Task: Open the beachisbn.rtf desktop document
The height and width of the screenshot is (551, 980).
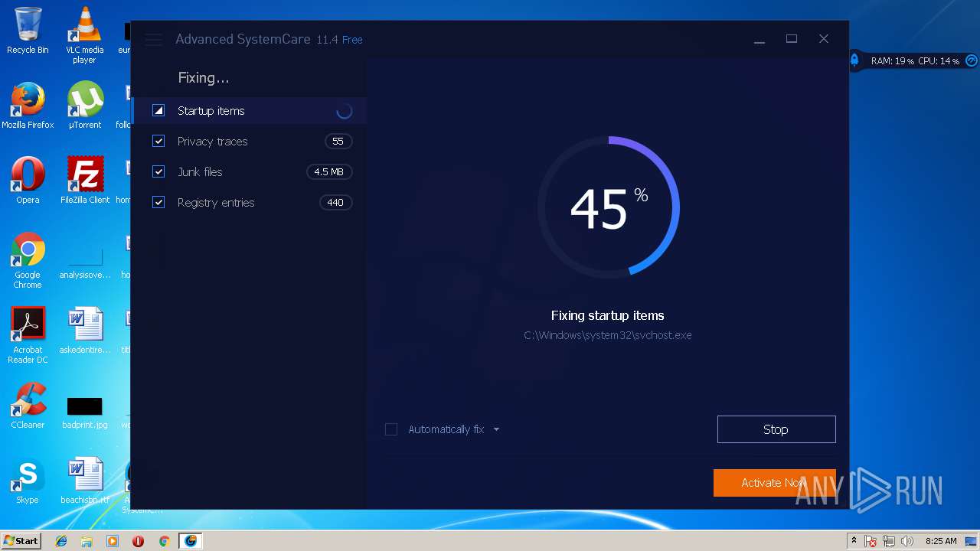Action: point(84,481)
